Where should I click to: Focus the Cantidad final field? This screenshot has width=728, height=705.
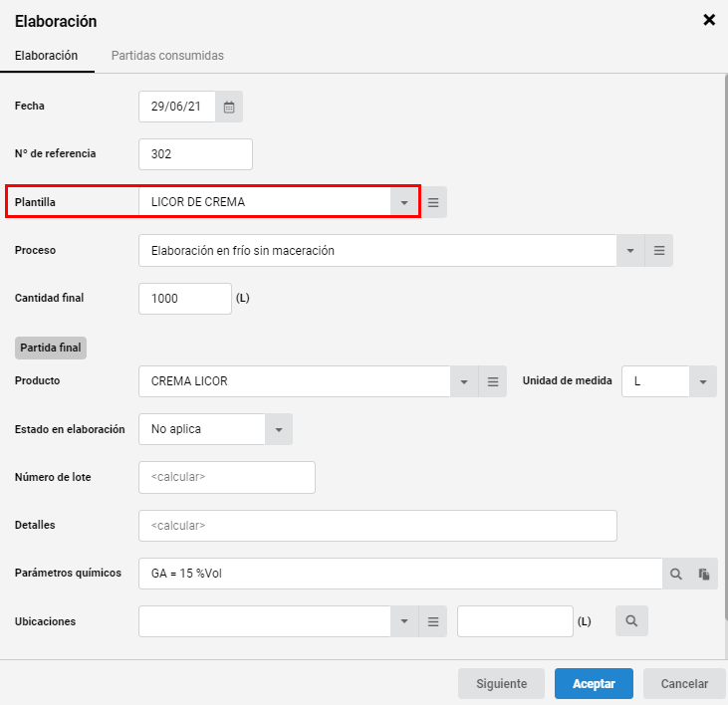(185, 299)
